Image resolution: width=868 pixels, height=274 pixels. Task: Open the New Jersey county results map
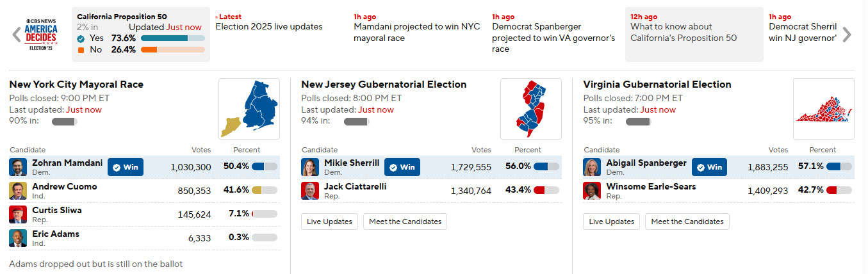click(530, 109)
